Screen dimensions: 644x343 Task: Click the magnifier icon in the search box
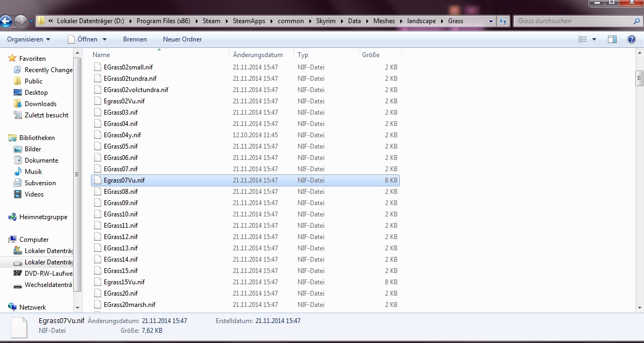point(636,21)
